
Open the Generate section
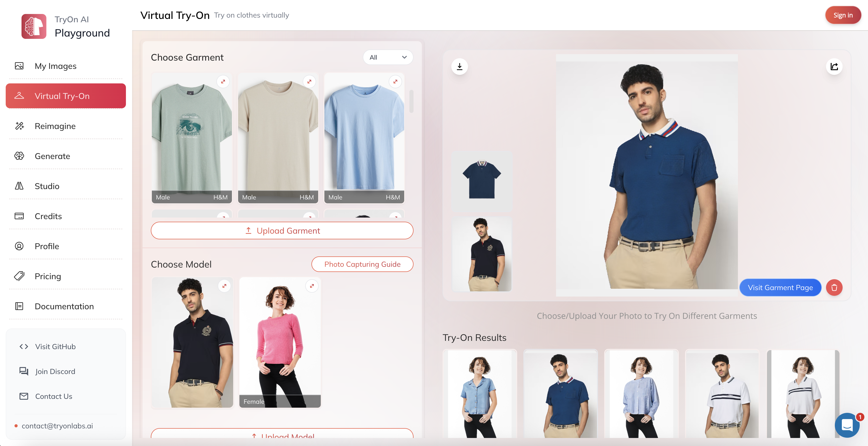click(x=66, y=156)
